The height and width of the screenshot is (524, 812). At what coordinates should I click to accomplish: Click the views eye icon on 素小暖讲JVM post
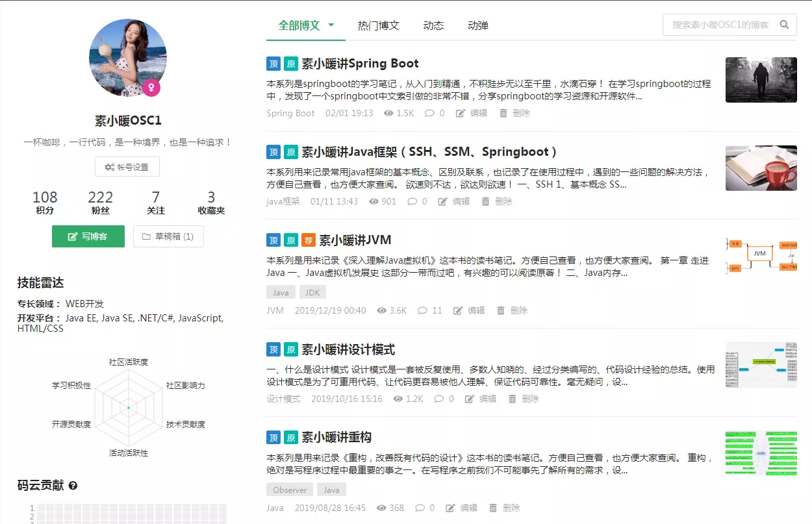[382, 310]
